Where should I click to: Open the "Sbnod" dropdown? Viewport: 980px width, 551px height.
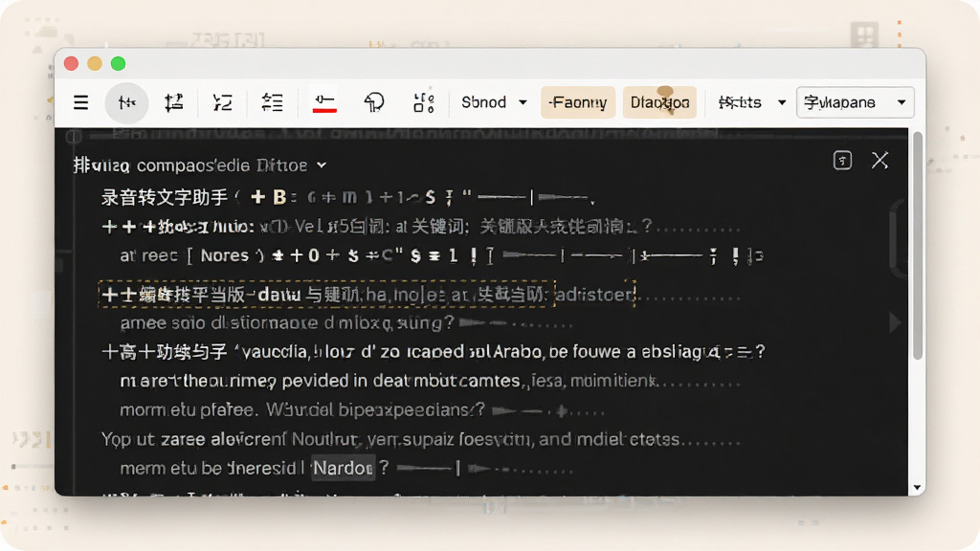(x=494, y=102)
